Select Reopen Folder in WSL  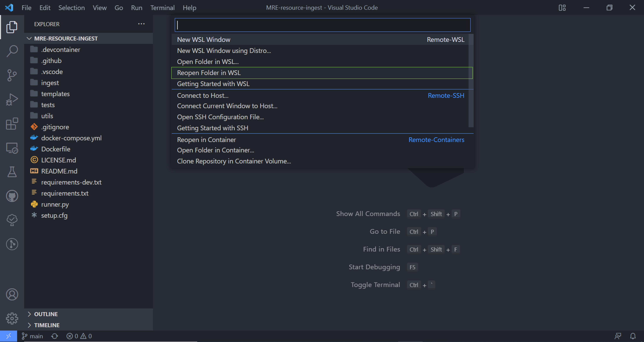point(322,73)
